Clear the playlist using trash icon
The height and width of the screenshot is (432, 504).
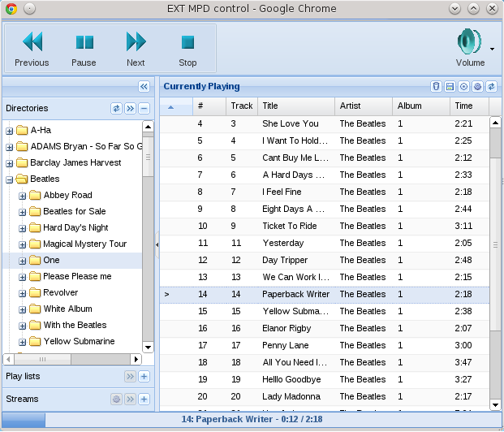[436, 87]
